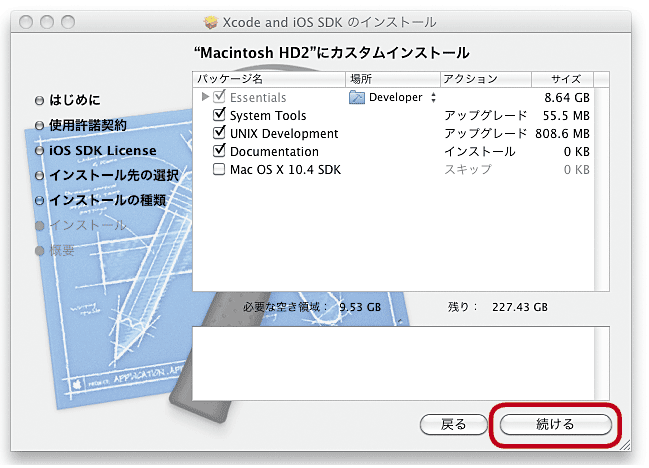
Task: Select the Mac OS X 10.4 SDK label
Action: [285, 170]
